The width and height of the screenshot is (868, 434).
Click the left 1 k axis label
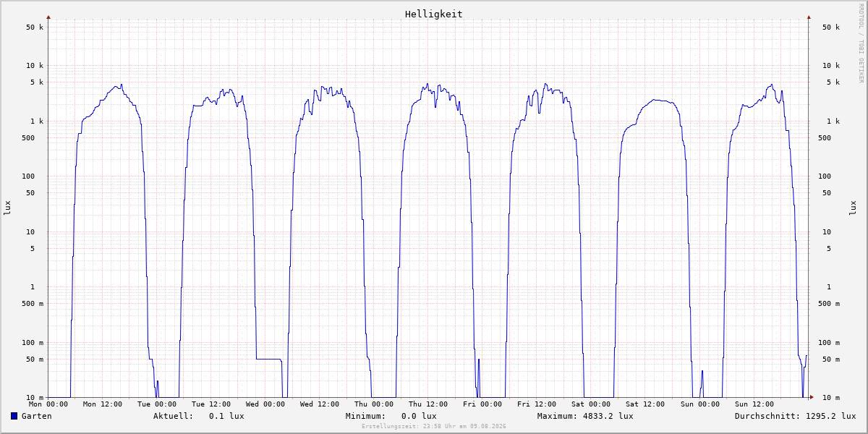(x=35, y=122)
